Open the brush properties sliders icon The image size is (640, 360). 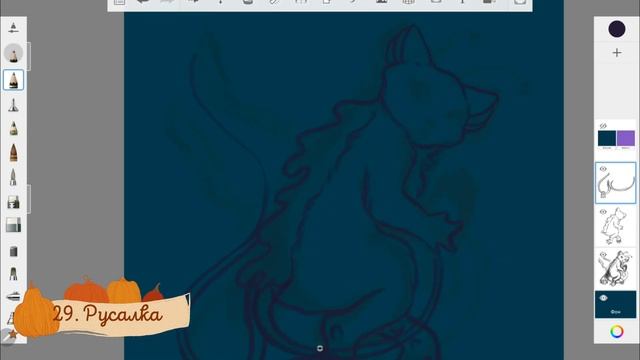click(13, 28)
